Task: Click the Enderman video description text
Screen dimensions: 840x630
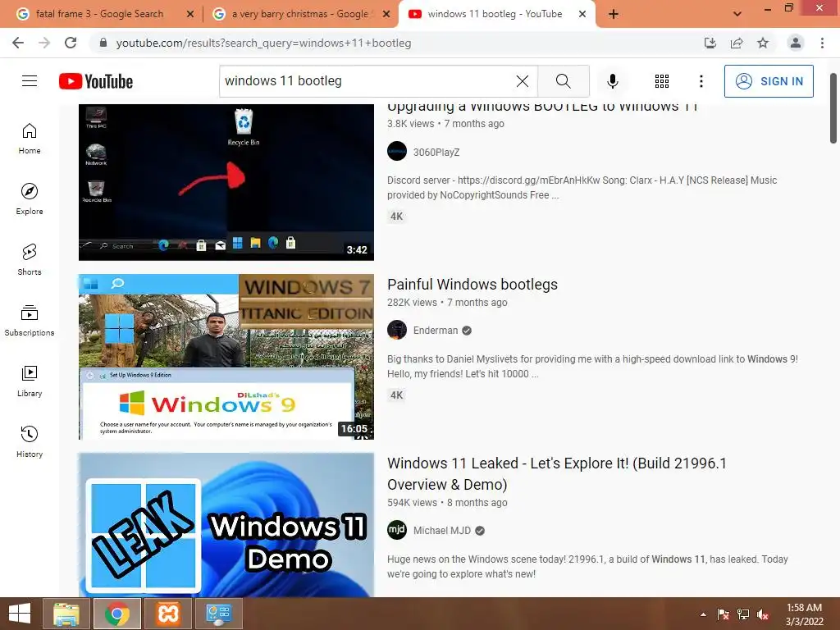Action: [592, 367]
